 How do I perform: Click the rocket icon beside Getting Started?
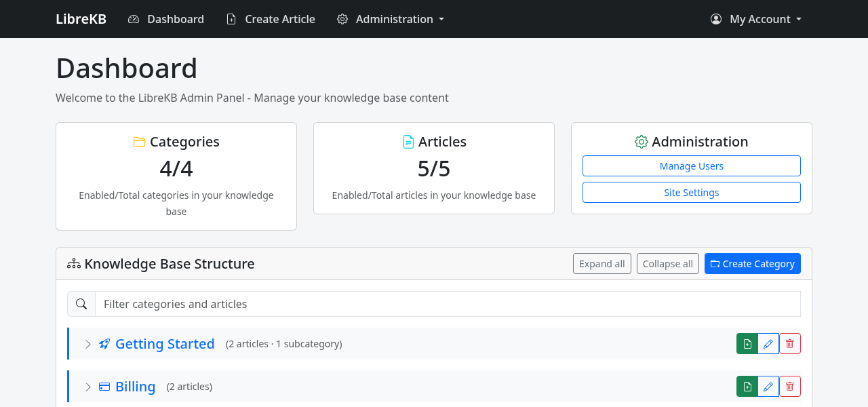pos(104,344)
